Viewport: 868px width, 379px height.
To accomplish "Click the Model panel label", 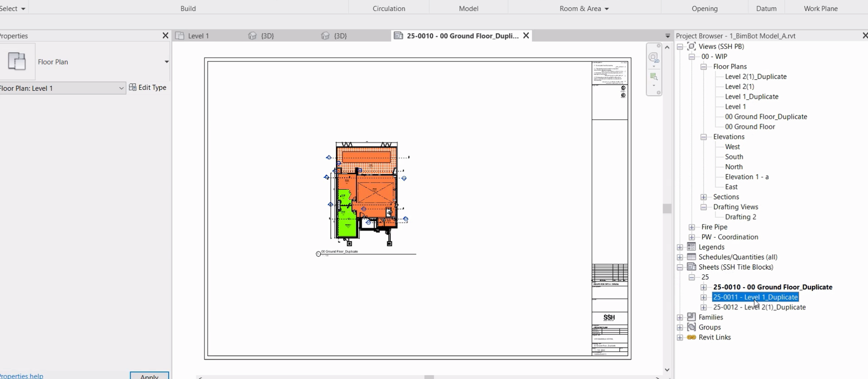I will (x=469, y=9).
